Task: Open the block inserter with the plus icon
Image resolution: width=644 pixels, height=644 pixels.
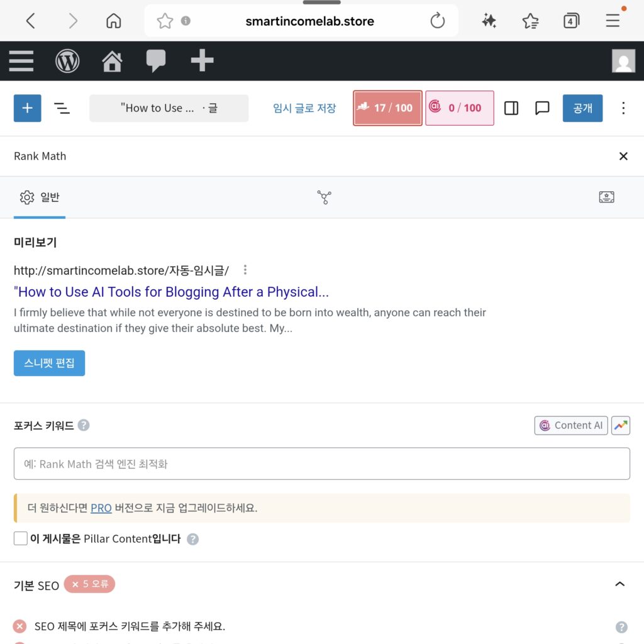Action: pyautogui.click(x=27, y=108)
